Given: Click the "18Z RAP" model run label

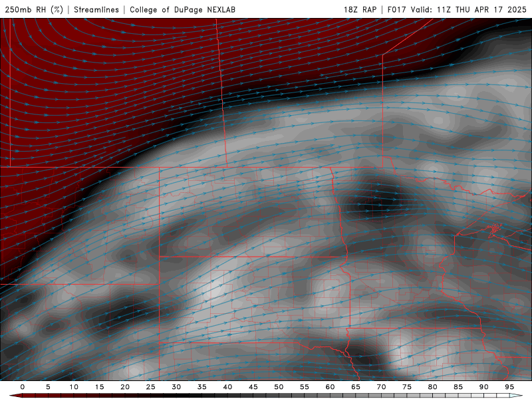Looking at the screenshot, I should [360, 9].
